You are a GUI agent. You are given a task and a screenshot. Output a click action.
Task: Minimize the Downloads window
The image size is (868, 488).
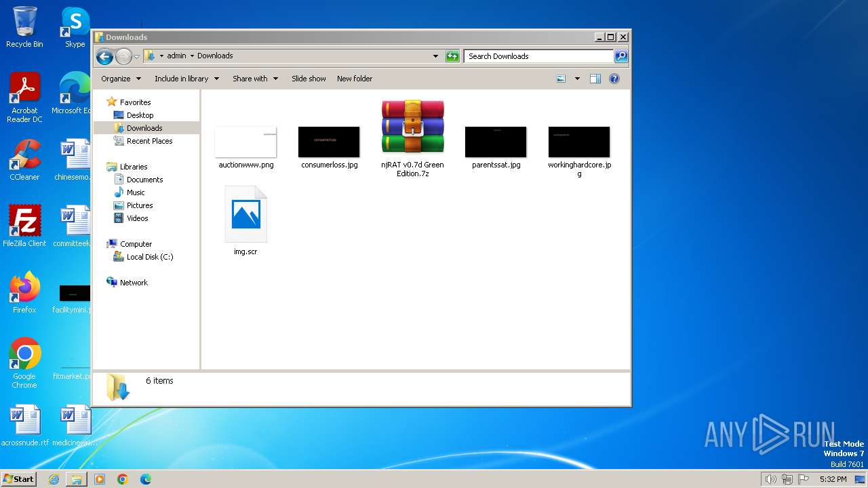(599, 37)
